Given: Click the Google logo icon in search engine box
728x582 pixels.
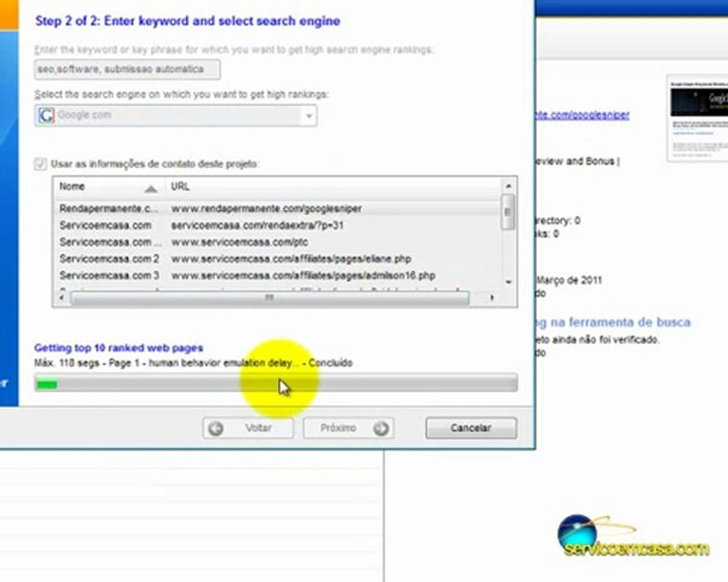Looking at the screenshot, I should pyautogui.click(x=46, y=115).
